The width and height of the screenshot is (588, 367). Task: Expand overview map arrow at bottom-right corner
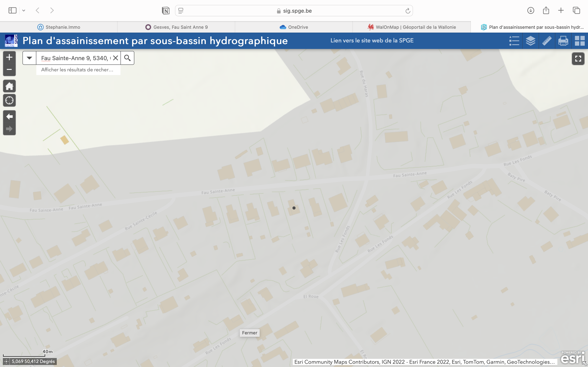click(585, 364)
